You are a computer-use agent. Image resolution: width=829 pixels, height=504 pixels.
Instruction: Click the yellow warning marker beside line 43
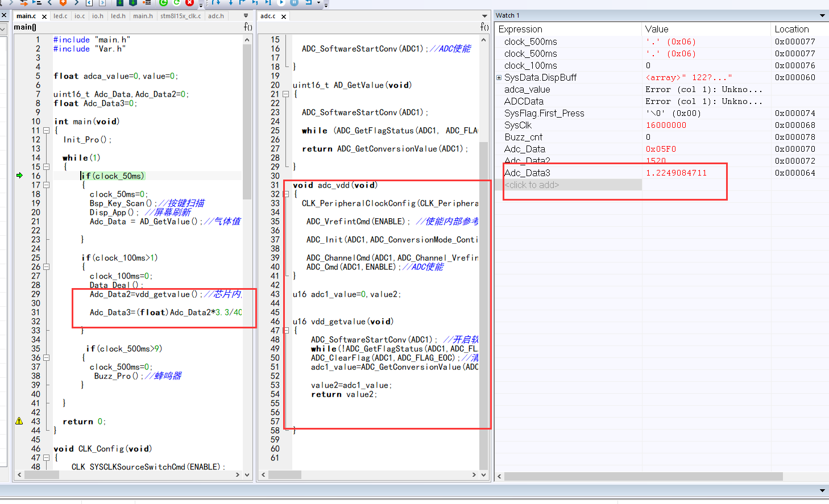tap(19, 420)
